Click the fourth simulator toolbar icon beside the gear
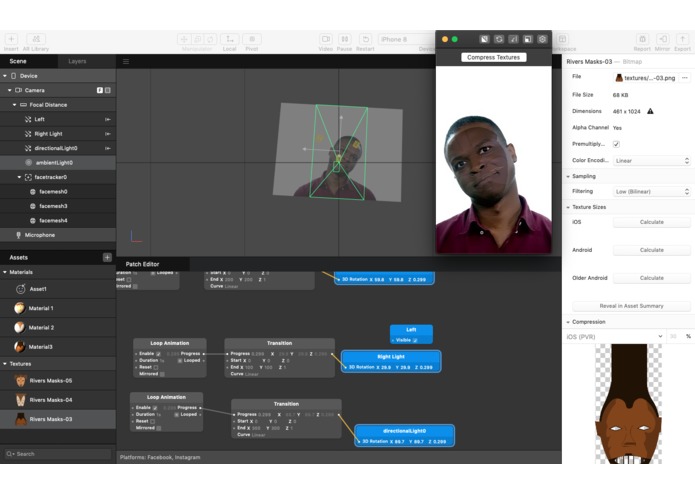 click(x=527, y=39)
